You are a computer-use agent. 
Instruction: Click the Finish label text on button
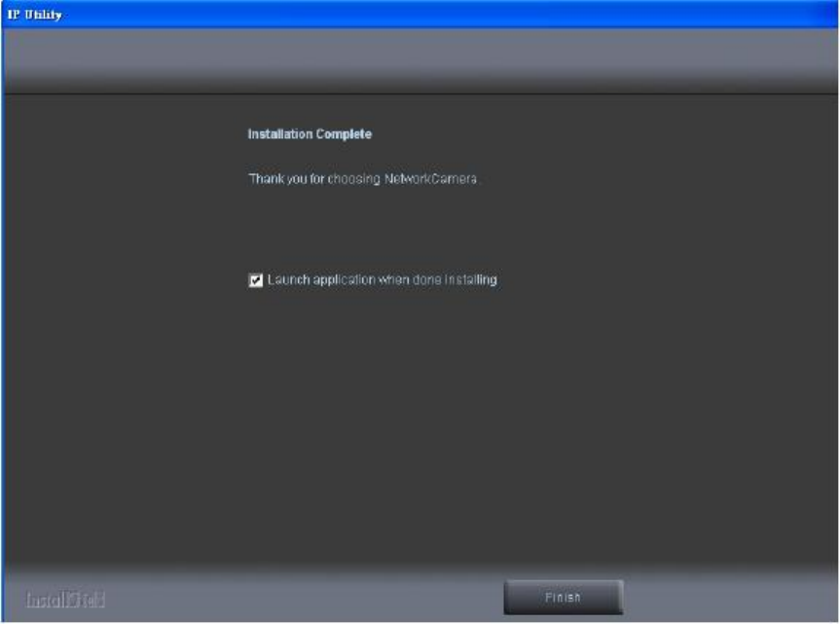pos(563,597)
